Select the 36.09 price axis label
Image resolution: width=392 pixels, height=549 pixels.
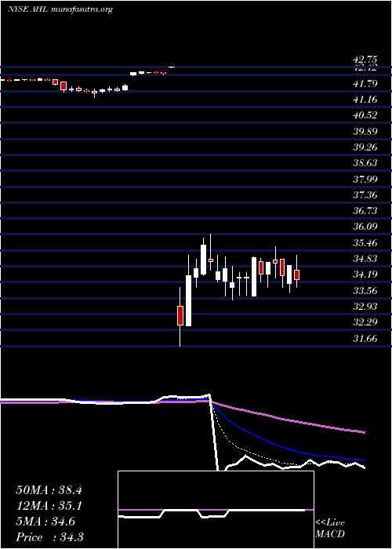click(365, 227)
